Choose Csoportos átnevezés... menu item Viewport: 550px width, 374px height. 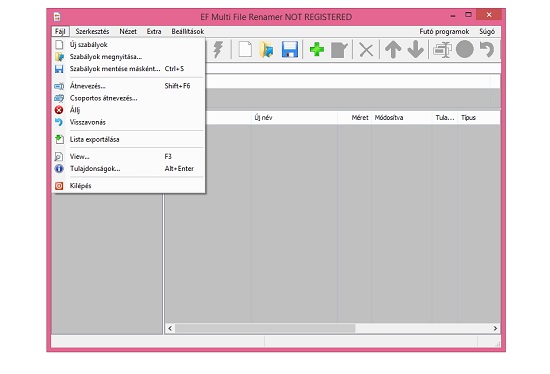(x=128, y=98)
